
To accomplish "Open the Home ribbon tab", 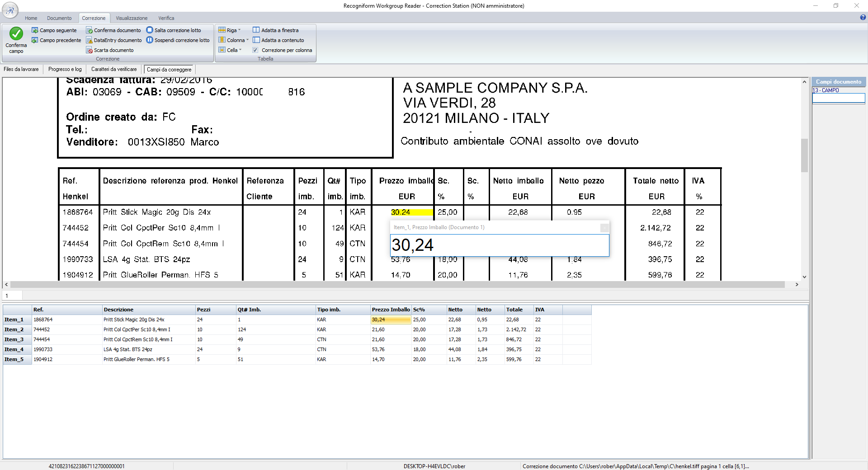I will click(x=31, y=18).
